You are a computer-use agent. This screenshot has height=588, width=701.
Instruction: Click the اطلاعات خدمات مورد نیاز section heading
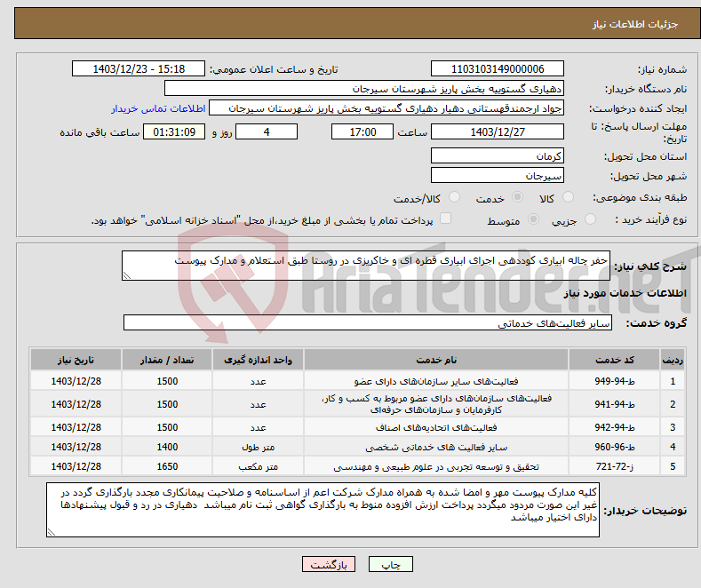625,293
